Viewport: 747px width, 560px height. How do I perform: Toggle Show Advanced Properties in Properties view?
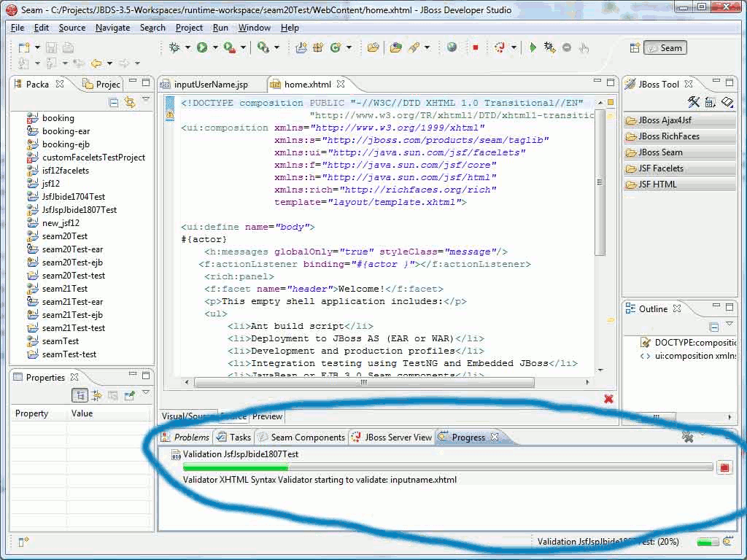click(97, 395)
